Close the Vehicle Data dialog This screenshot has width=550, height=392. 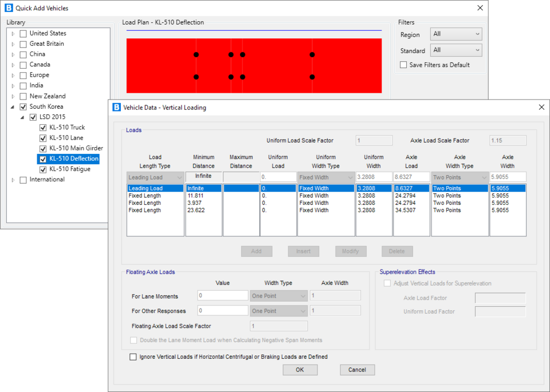tap(541, 107)
